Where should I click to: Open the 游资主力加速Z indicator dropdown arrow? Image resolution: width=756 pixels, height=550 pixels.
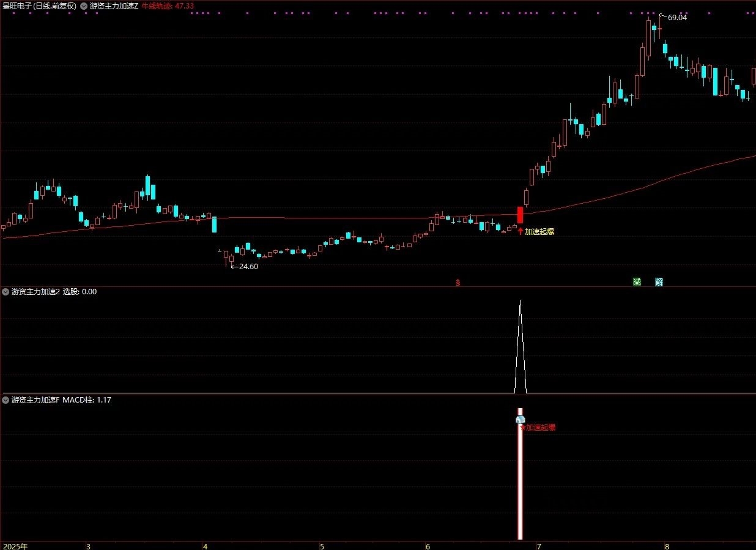(84, 6)
